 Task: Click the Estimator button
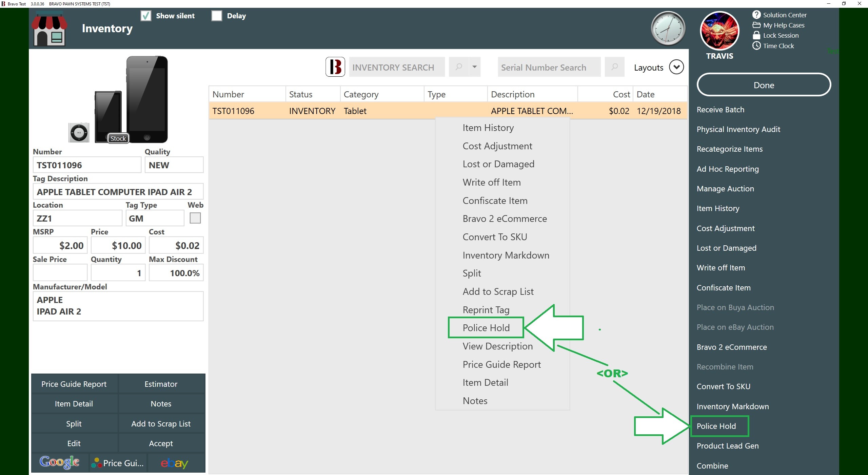[x=161, y=384]
